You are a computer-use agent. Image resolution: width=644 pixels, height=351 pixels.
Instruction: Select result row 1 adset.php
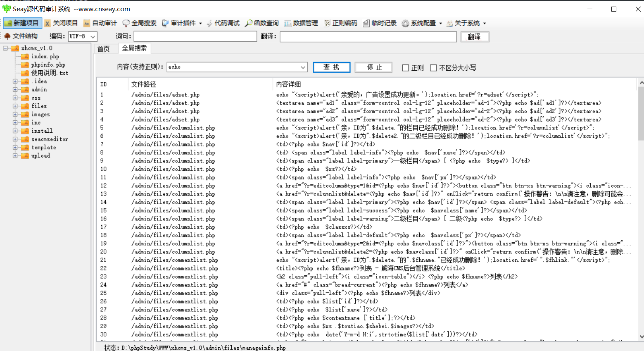(366, 95)
